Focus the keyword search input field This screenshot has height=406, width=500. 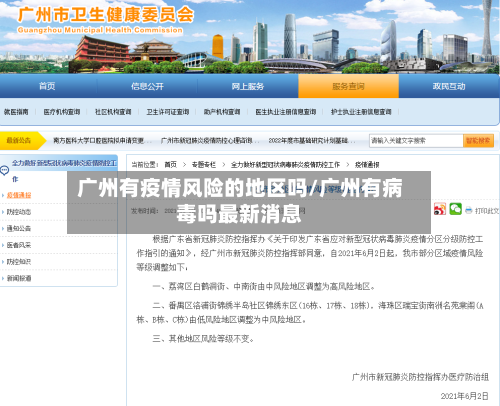pos(416,141)
